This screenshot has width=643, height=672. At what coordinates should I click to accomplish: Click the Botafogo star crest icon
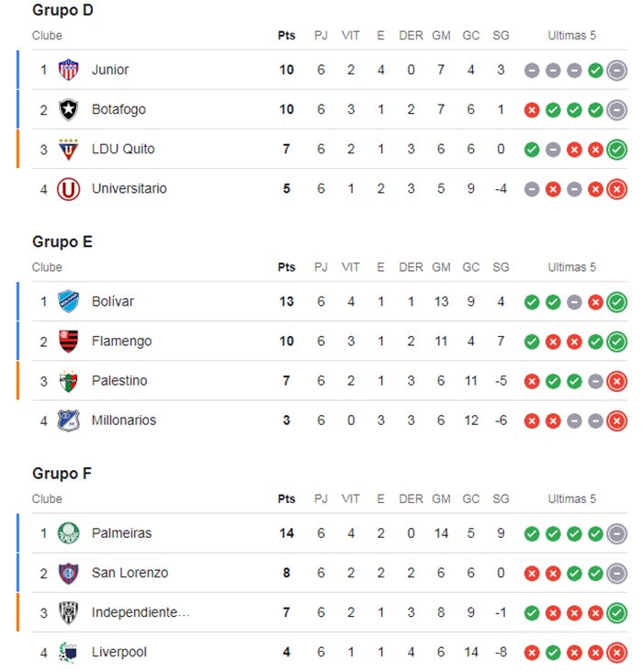click(68, 110)
